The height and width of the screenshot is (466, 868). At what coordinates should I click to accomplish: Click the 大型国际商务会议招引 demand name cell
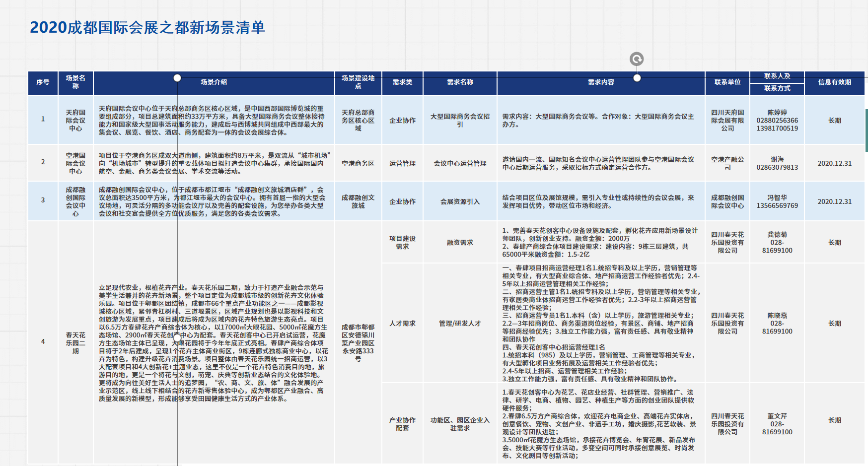[x=460, y=120]
